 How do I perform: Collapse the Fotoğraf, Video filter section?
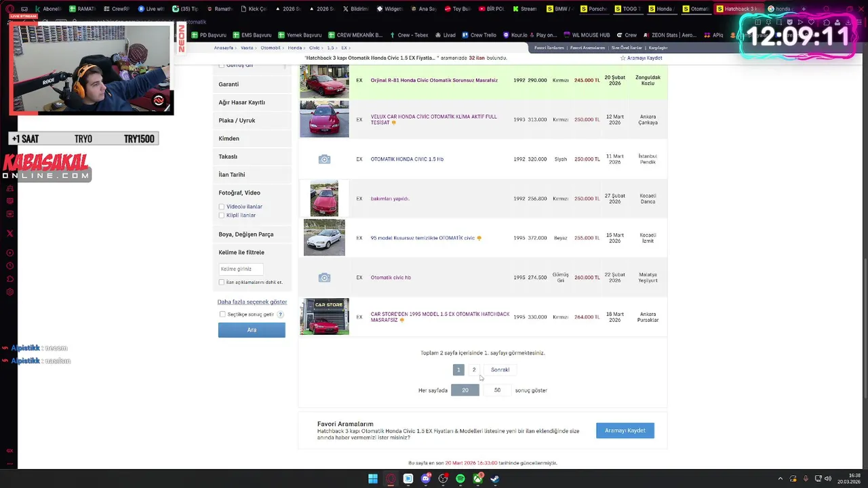252,192
